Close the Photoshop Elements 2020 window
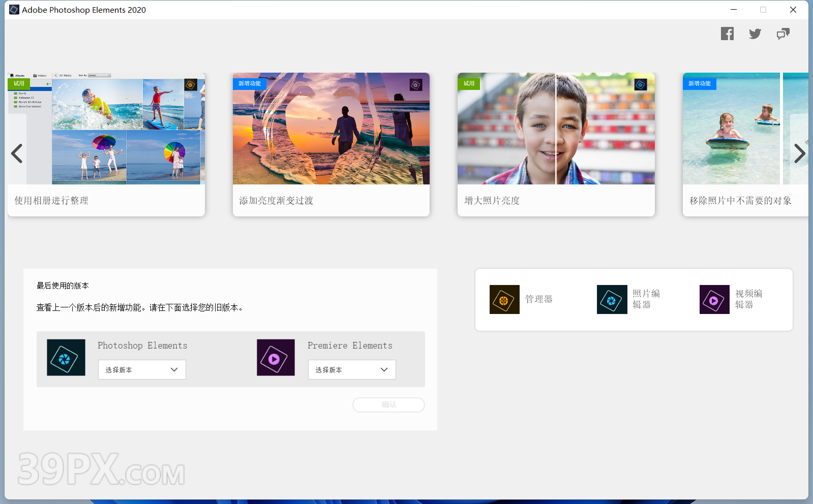This screenshot has height=504, width=813. (793, 10)
